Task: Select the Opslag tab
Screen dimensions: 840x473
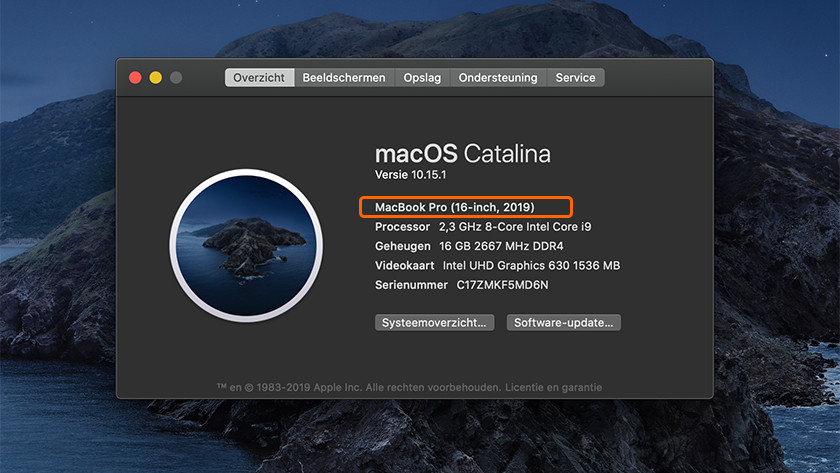Action: coord(422,78)
